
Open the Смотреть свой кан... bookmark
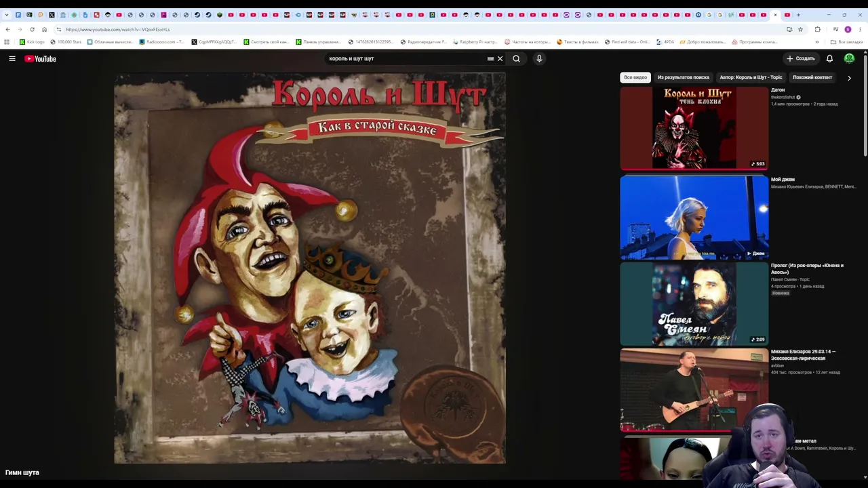267,42
